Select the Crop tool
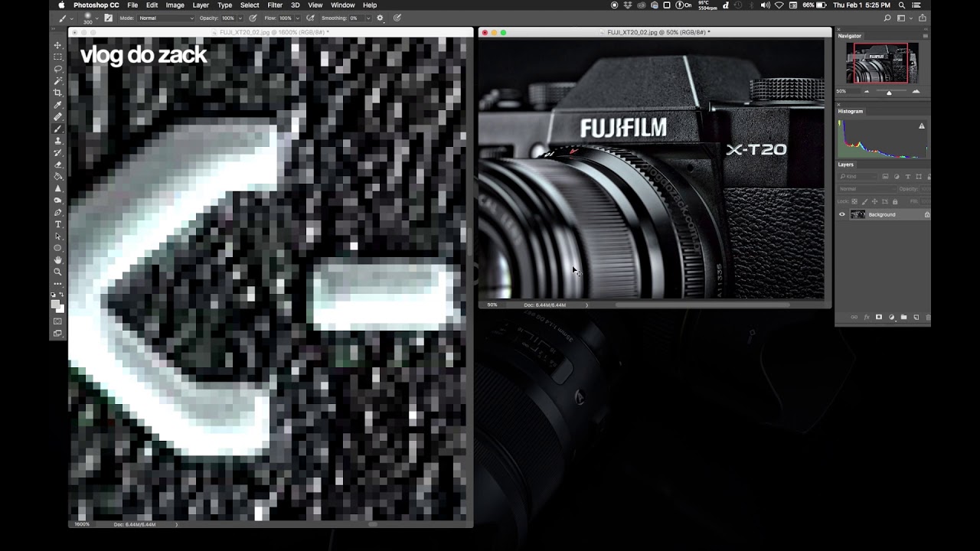Screen dimensions: 980x551 click(57, 93)
